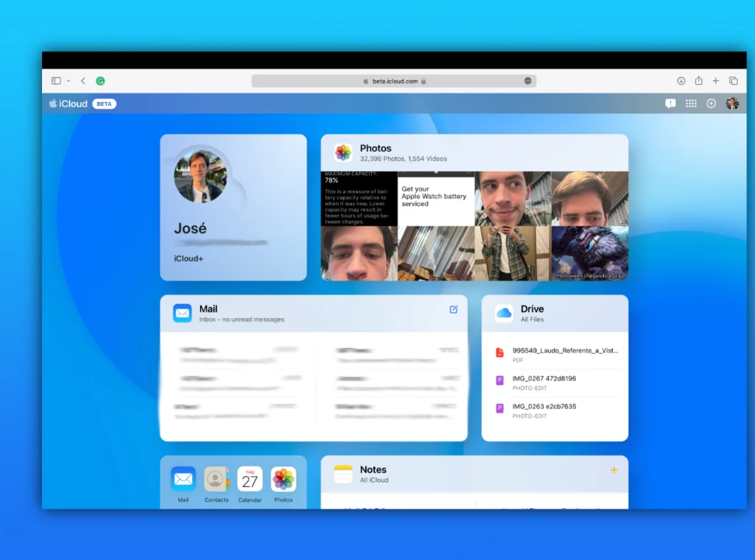The height and width of the screenshot is (560, 755).
Task: Click the iCloud+ label
Action: 188,258
